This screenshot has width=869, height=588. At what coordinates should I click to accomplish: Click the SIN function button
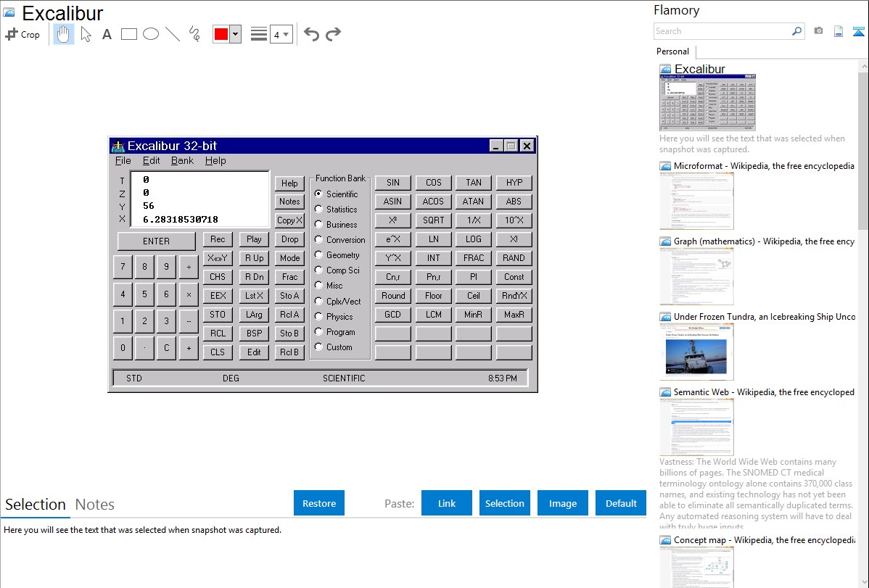tap(393, 182)
